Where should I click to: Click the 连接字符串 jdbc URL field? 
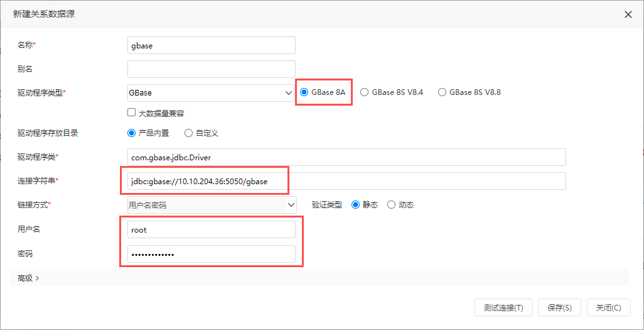[x=346, y=181]
